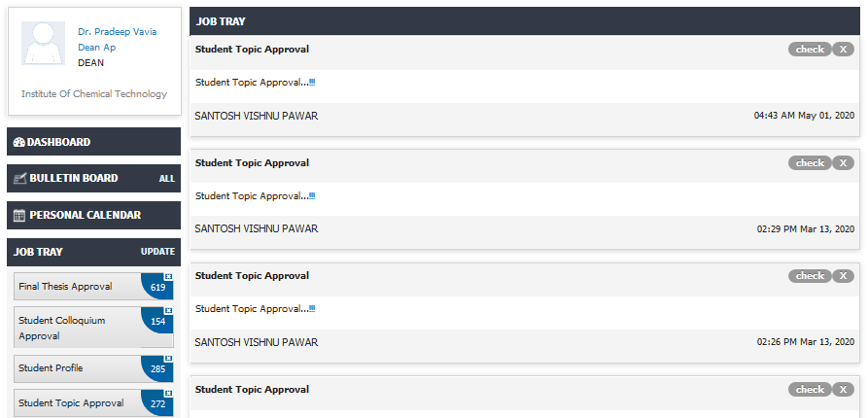Dismiss the May 01 job with X
Viewport: 868px width, 418px height.
tap(843, 50)
